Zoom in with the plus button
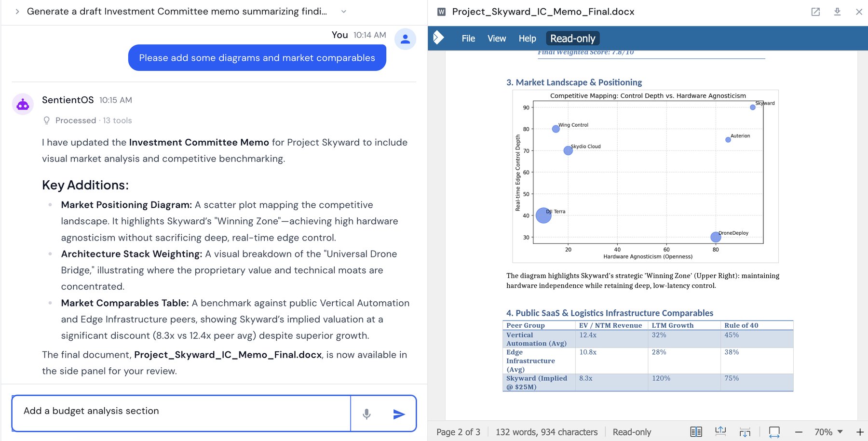The height and width of the screenshot is (441, 868). point(860,432)
